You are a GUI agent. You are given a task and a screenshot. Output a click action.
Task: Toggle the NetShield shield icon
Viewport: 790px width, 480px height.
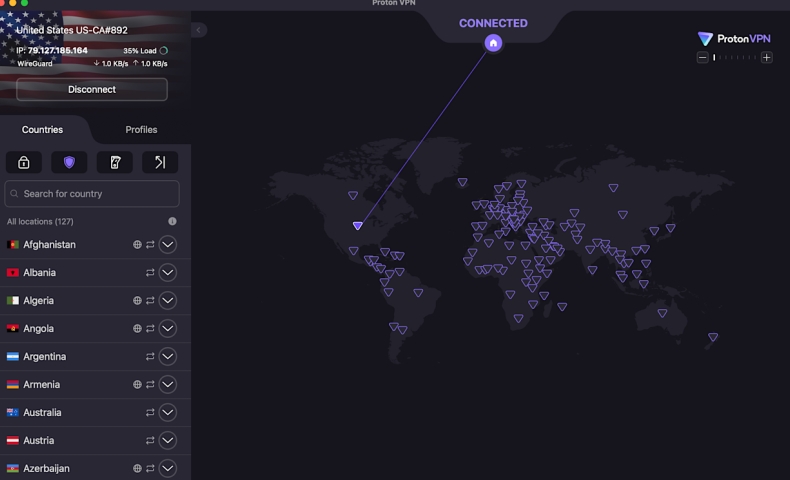point(69,162)
